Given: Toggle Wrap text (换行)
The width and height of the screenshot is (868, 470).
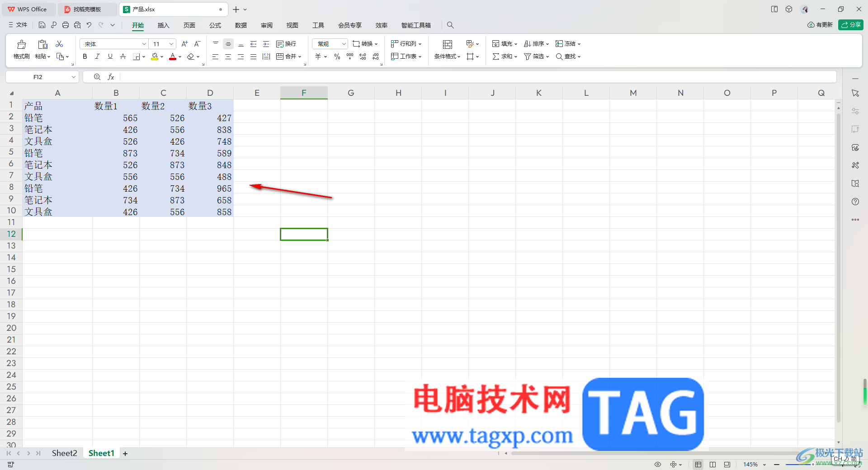Looking at the screenshot, I should pos(286,44).
